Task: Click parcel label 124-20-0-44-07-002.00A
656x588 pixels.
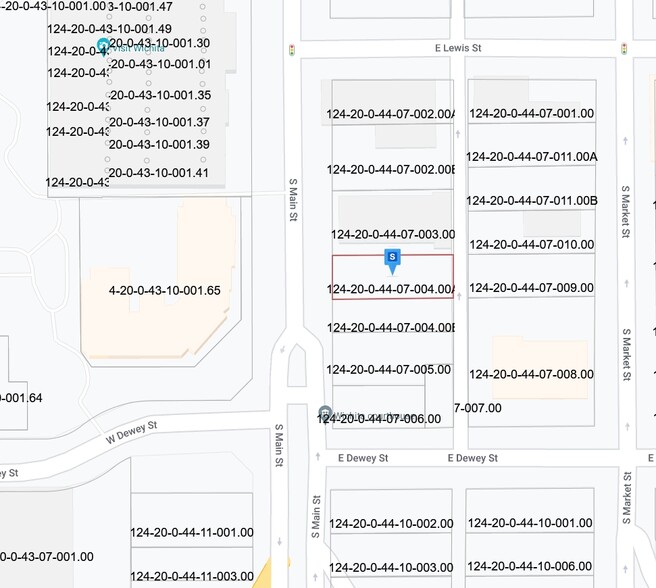Action: 390,115
